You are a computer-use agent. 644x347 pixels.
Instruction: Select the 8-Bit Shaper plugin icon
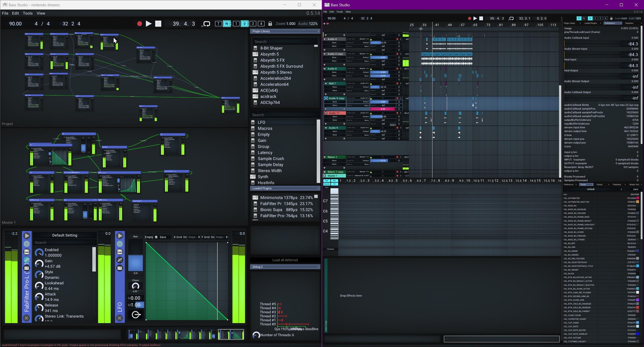coord(256,48)
